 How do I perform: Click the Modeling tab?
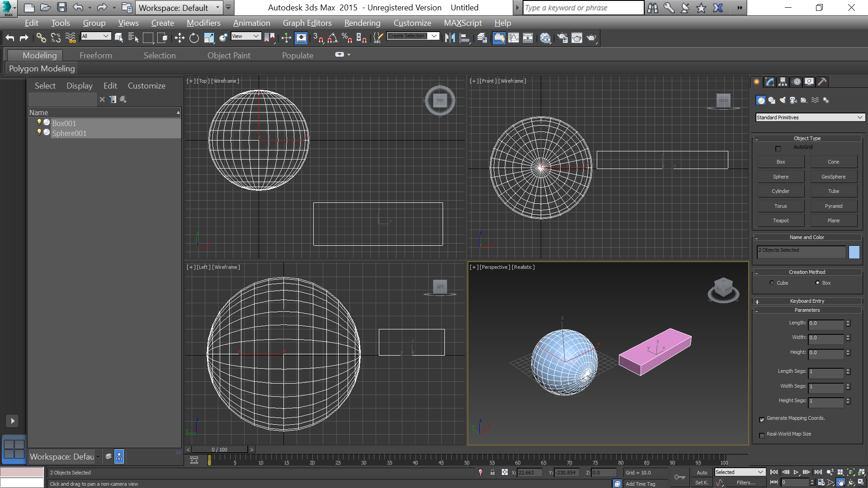tap(39, 55)
